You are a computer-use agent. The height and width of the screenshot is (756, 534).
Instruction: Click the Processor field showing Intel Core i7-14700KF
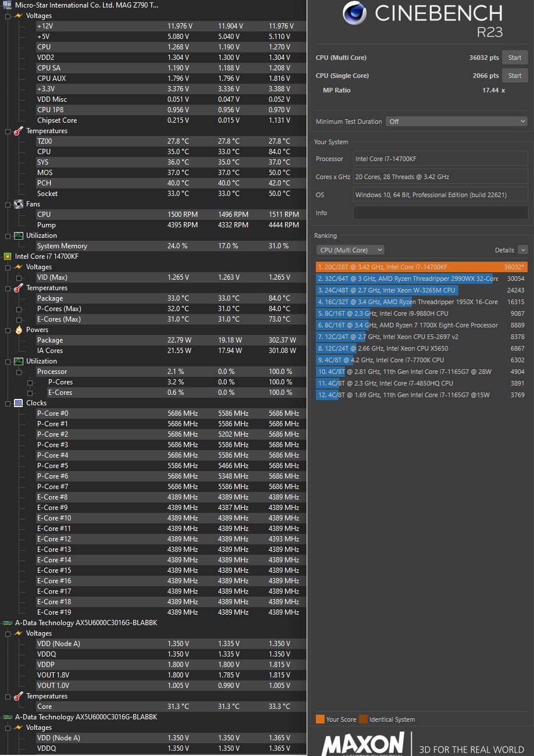click(441, 159)
